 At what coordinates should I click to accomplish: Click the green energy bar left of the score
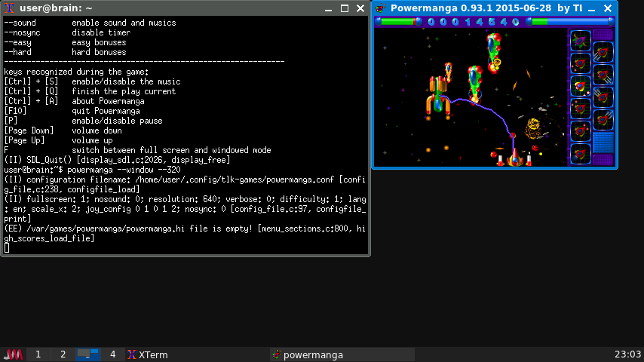(x=400, y=22)
